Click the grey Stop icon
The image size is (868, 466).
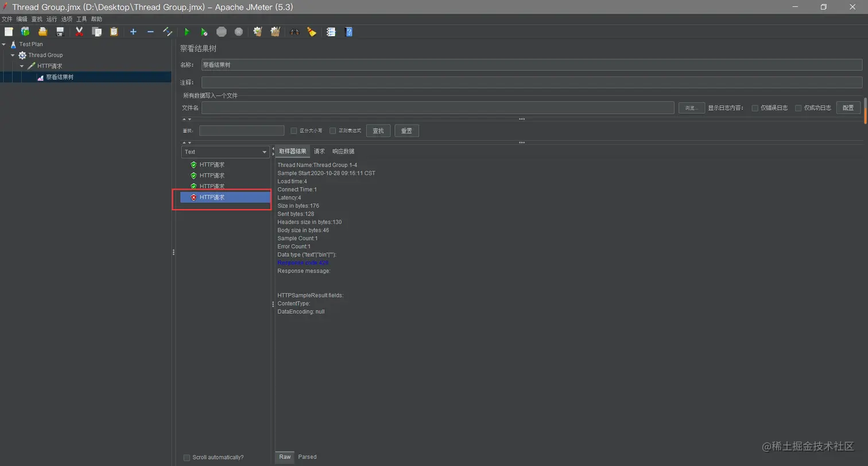click(x=222, y=32)
